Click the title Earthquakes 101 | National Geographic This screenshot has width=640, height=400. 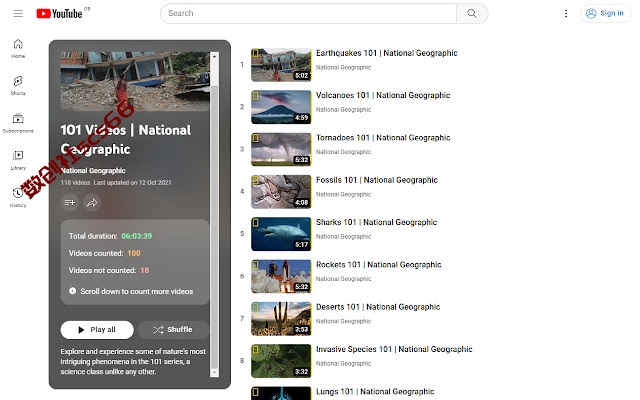[387, 53]
